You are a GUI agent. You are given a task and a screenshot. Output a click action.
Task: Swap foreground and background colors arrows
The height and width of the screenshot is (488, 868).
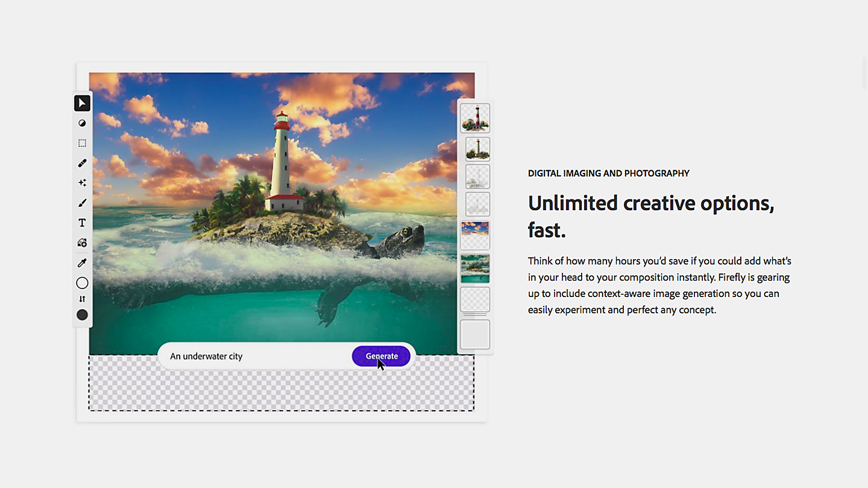pyautogui.click(x=82, y=299)
